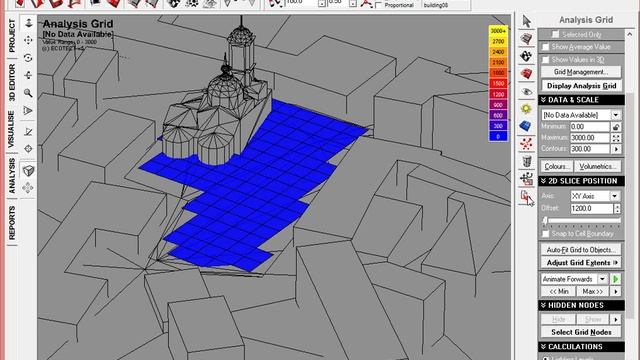This screenshot has height=360, width=640.
Task: Click the panel scrollbar up arrow
Action: [630, 35]
